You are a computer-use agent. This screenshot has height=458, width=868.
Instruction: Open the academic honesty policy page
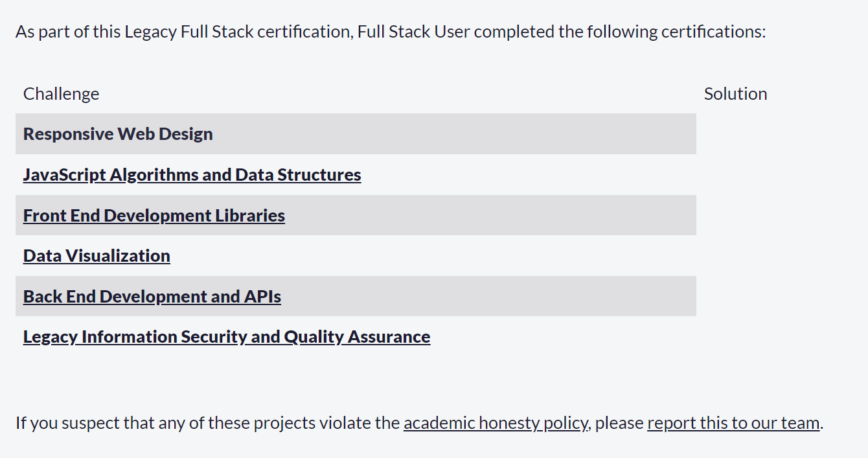coord(496,422)
